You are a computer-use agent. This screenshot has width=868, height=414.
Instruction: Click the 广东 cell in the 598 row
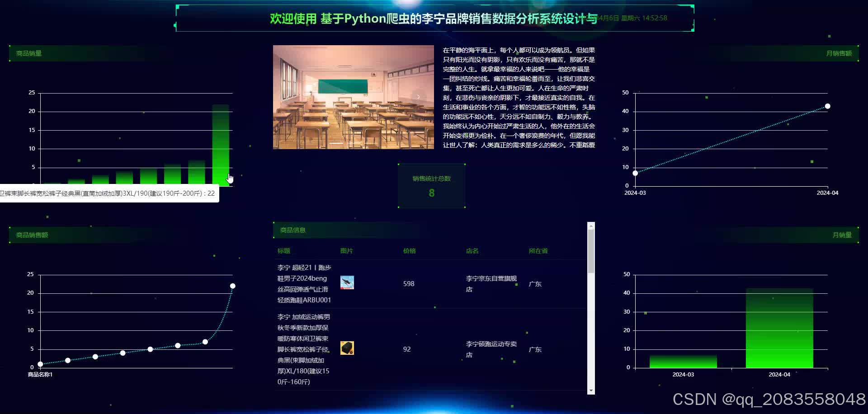pos(535,284)
